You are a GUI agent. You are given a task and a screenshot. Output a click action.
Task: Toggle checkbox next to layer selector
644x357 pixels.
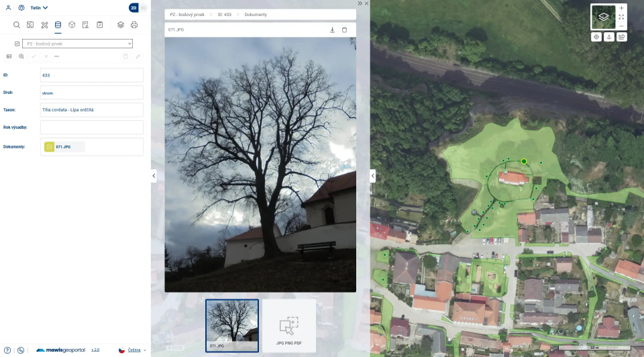17,44
